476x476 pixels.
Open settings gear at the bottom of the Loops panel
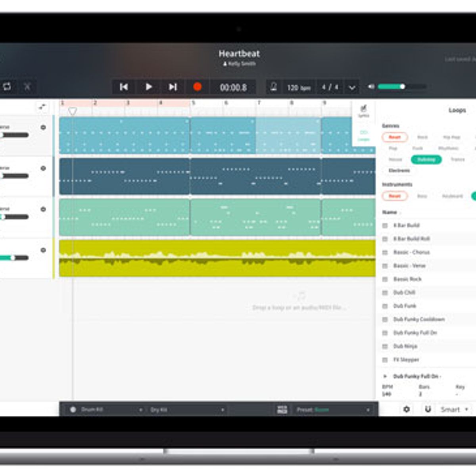pyautogui.click(x=407, y=409)
